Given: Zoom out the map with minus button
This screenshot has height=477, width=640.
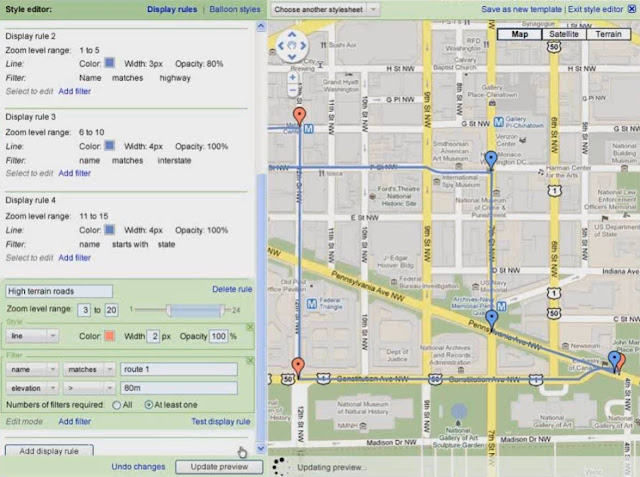Looking at the screenshot, I should tap(292, 90).
